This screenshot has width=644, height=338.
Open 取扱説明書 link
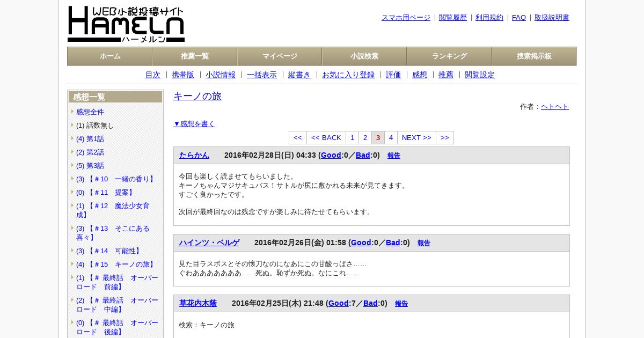pyautogui.click(x=552, y=18)
